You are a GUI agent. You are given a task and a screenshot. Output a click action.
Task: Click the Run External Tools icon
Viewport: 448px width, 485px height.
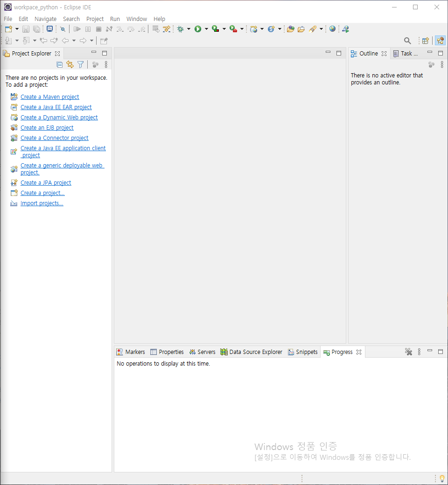coord(233,29)
